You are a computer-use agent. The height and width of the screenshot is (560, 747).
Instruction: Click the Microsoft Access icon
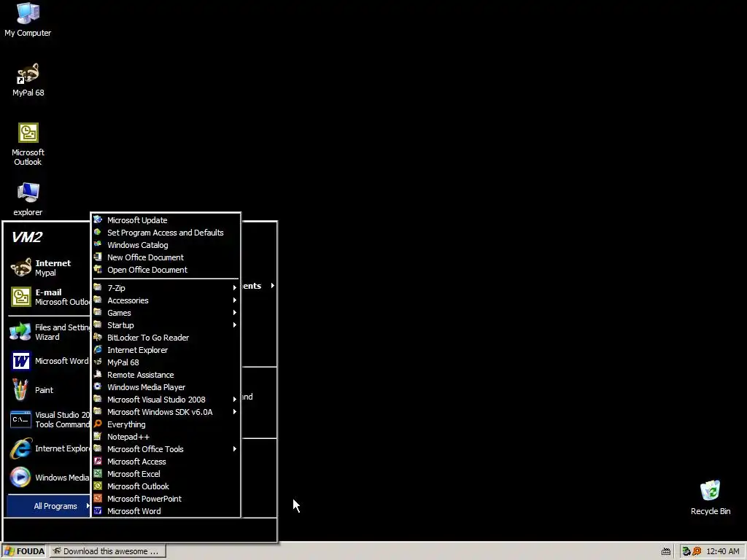[x=98, y=461]
